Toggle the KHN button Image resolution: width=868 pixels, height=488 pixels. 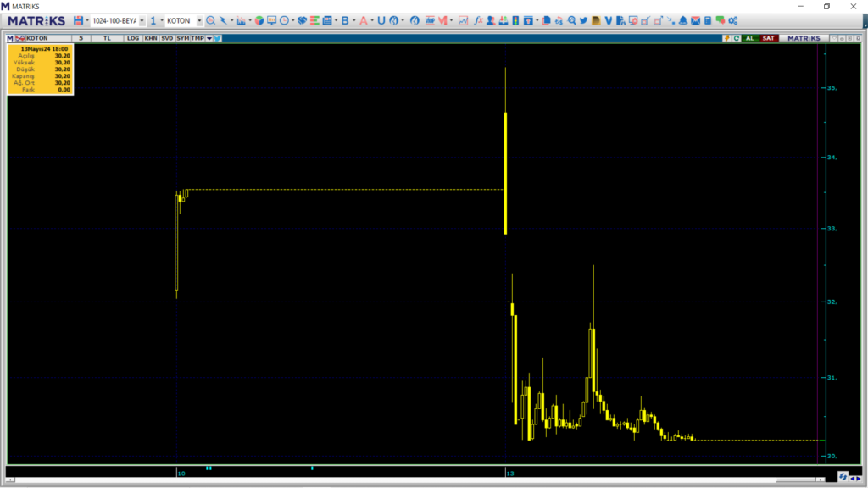[151, 38]
